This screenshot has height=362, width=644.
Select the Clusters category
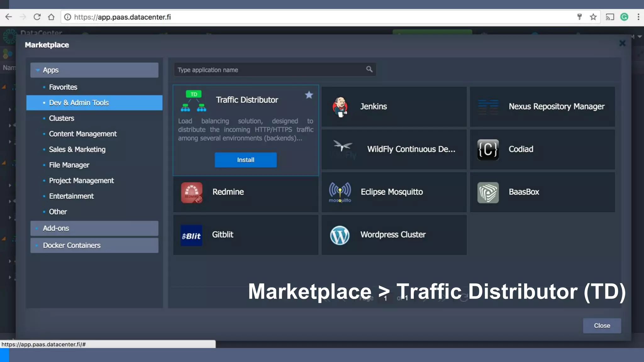click(62, 118)
